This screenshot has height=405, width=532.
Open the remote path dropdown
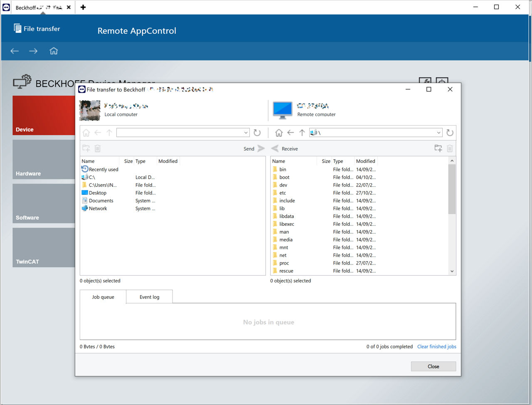(x=438, y=133)
